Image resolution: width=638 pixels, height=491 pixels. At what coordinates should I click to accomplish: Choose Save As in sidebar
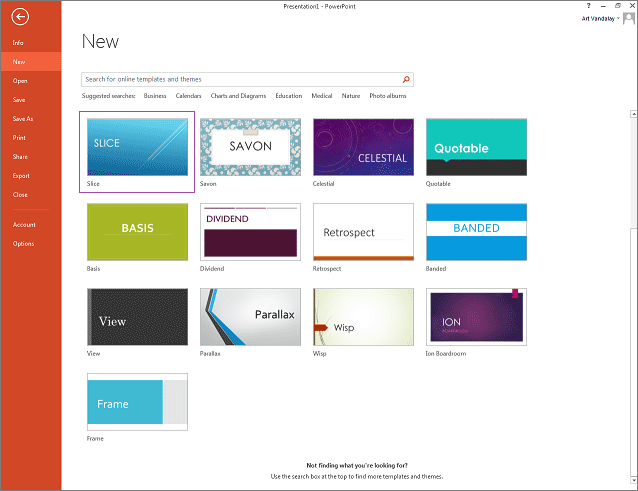tap(23, 119)
